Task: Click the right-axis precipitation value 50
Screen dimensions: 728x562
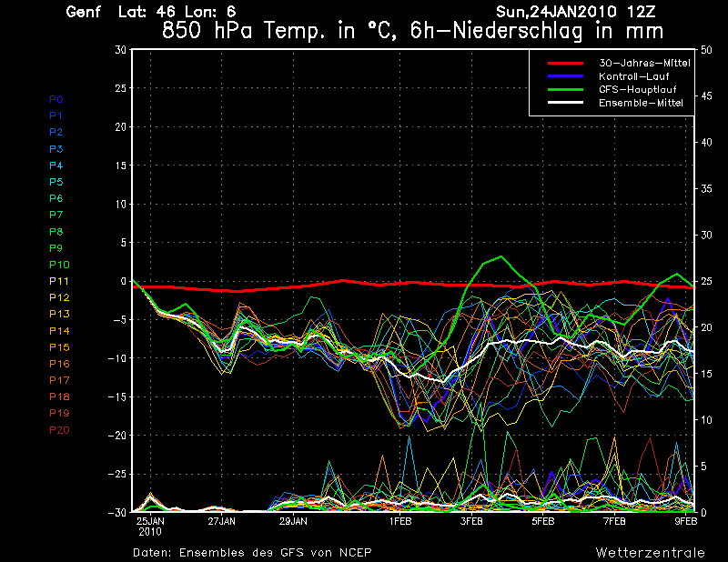Action: (x=706, y=50)
